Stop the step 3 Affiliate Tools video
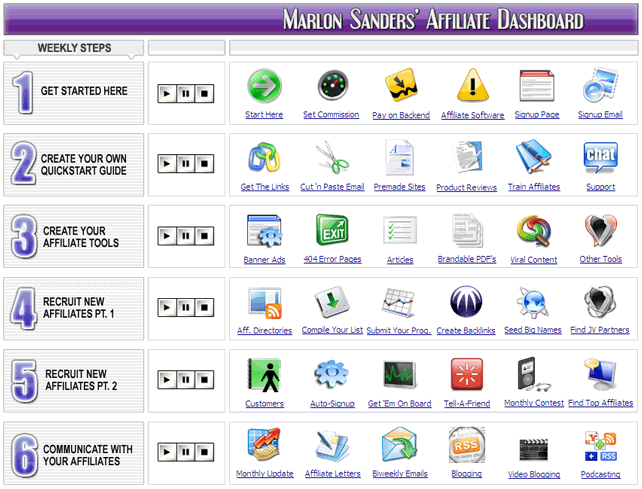The width and height of the screenshot is (642, 489). click(x=204, y=236)
